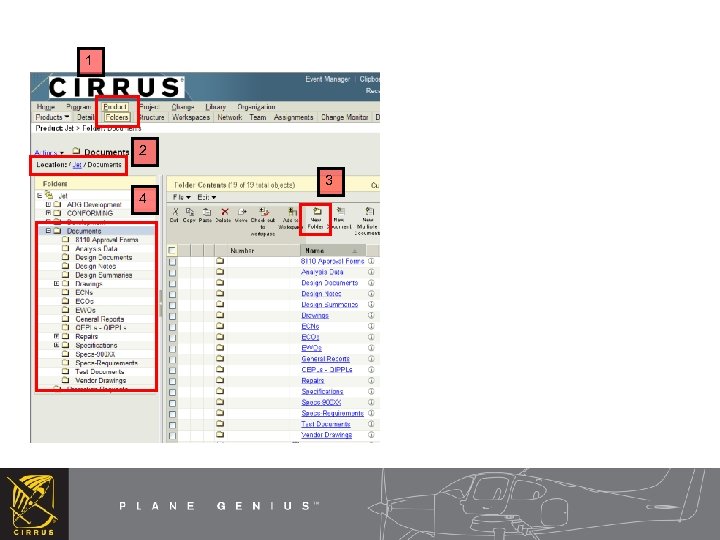Expand the Drawings folder in tree

[56, 284]
